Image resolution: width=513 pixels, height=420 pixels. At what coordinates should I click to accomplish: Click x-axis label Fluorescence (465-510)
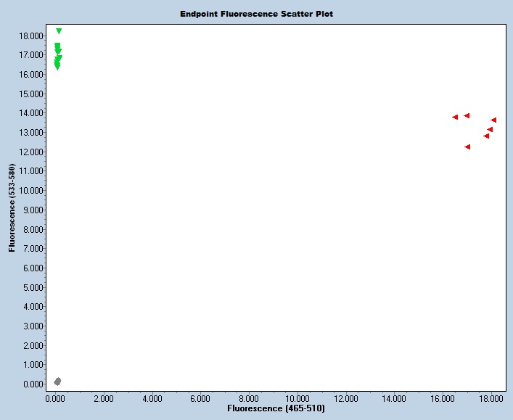(x=276, y=409)
